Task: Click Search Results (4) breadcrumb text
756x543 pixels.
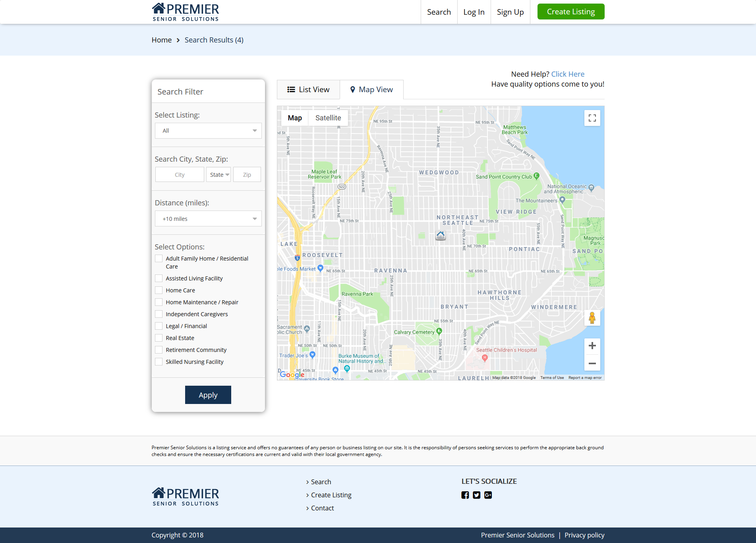Action: click(214, 40)
